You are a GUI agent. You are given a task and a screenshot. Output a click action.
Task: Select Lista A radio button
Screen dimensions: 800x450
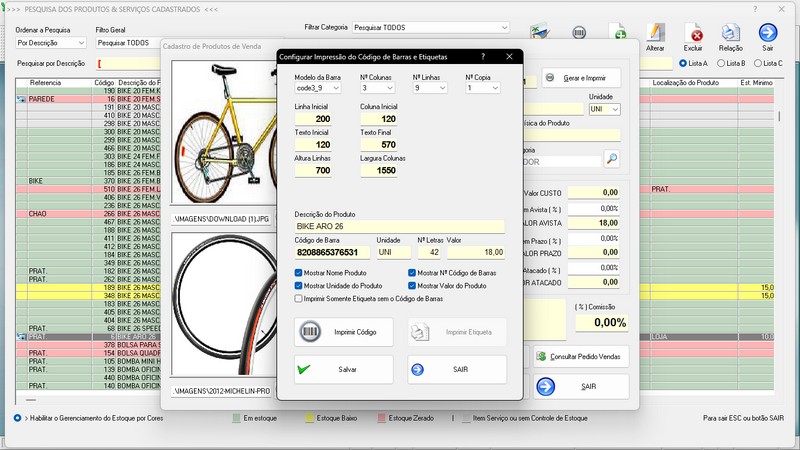click(x=683, y=63)
